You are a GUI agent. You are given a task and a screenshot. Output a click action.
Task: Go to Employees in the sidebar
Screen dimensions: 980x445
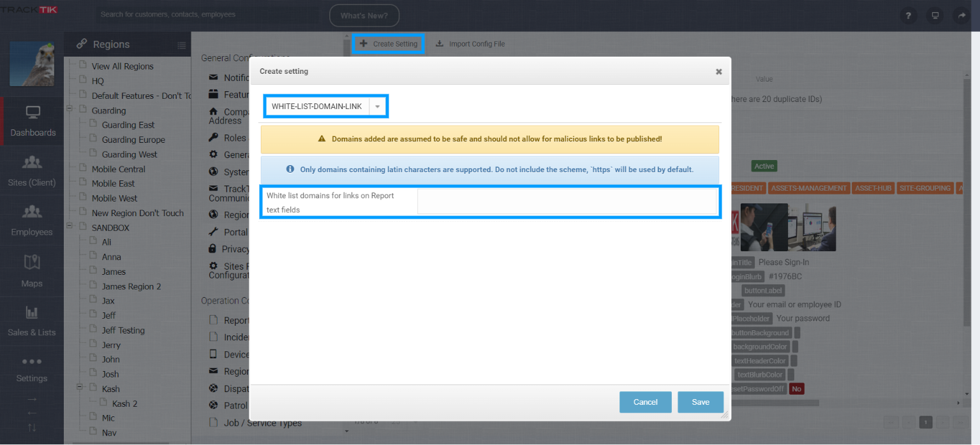[x=32, y=221]
